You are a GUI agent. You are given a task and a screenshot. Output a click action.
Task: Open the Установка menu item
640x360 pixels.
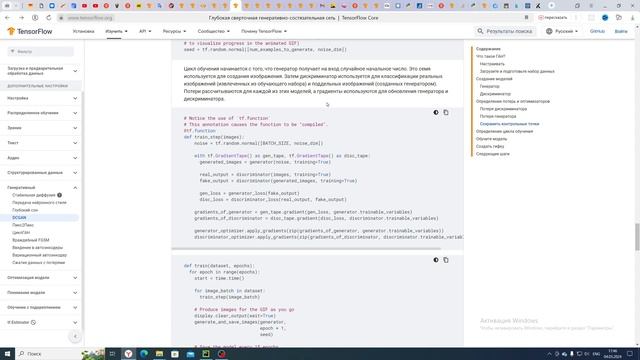point(84,31)
